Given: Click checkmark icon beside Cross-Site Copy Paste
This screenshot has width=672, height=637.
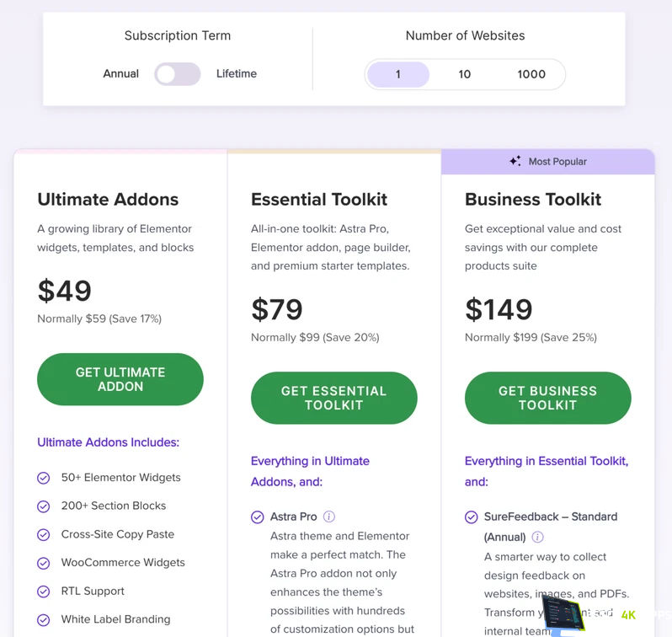Looking at the screenshot, I should 43,534.
